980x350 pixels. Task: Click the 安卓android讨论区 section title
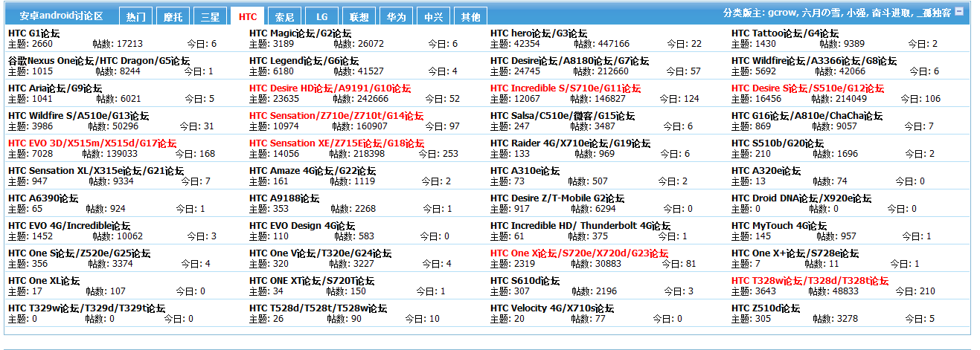tap(61, 16)
